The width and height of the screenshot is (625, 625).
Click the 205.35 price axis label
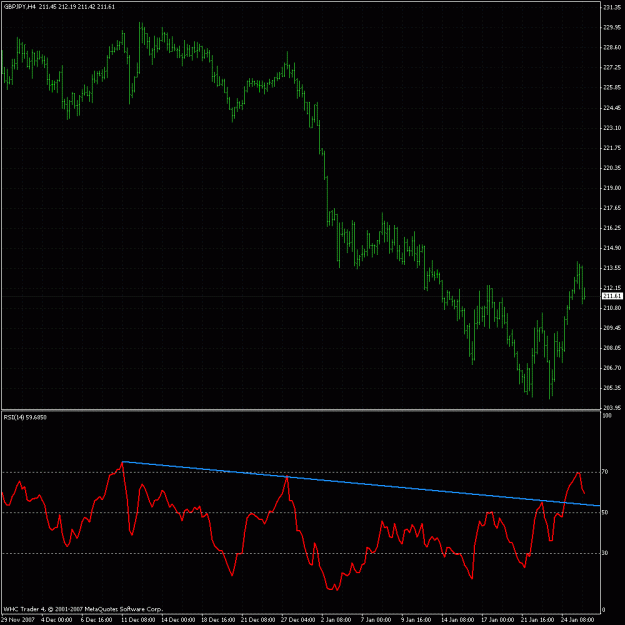(612, 388)
